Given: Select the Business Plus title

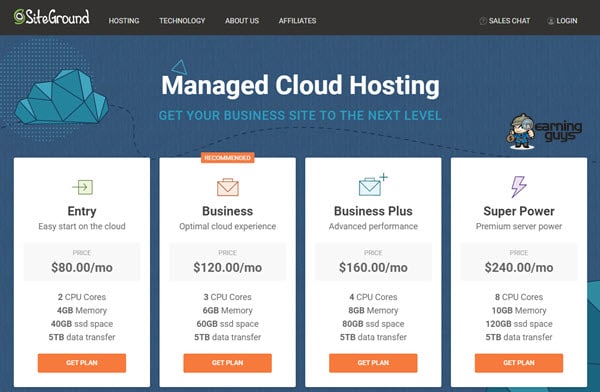Looking at the screenshot, I should [x=373, y=211].
